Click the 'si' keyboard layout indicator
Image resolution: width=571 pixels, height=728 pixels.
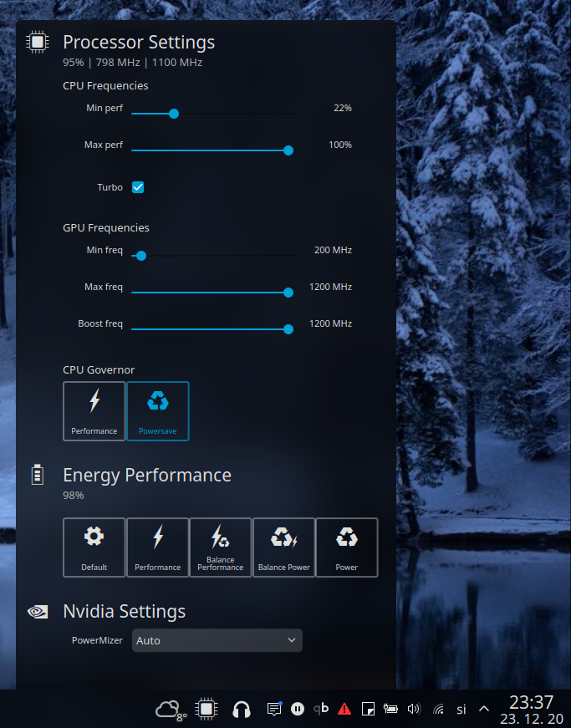point(461,709)
